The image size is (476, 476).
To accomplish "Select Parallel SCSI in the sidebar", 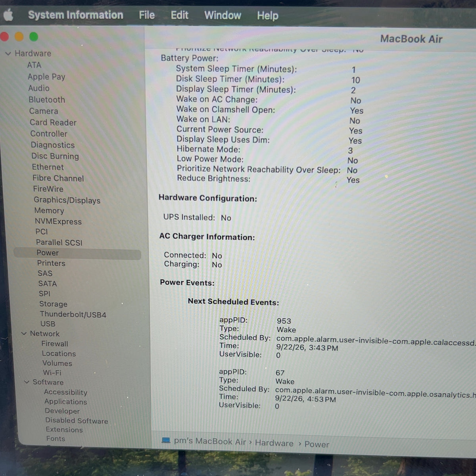I will [x=59, y=242].
